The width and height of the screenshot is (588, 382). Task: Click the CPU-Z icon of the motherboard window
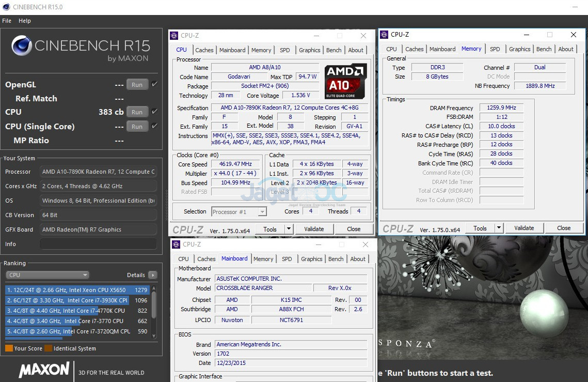click(176, 245)
